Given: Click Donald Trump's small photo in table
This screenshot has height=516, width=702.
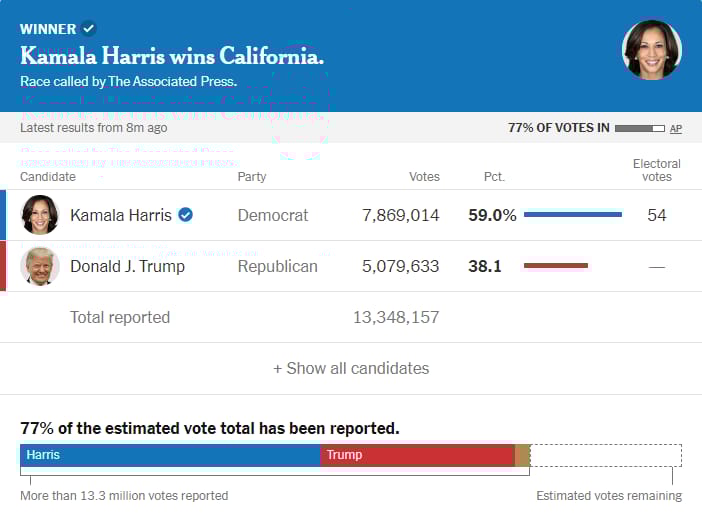Looking at the screenshot, I should coord(40,266).
